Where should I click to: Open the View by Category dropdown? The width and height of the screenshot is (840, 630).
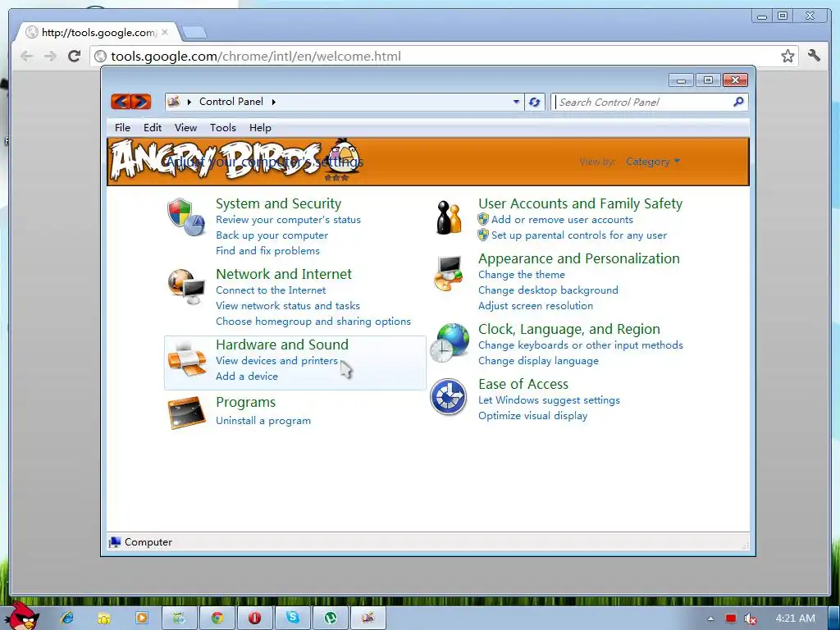653,162
